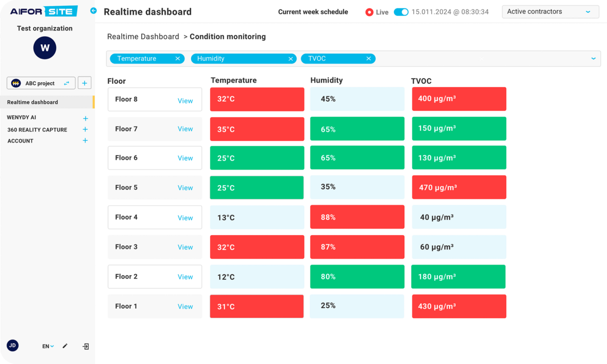Open the Active contractors dropdown
The image size is (607, 364).
coord(550,12)
